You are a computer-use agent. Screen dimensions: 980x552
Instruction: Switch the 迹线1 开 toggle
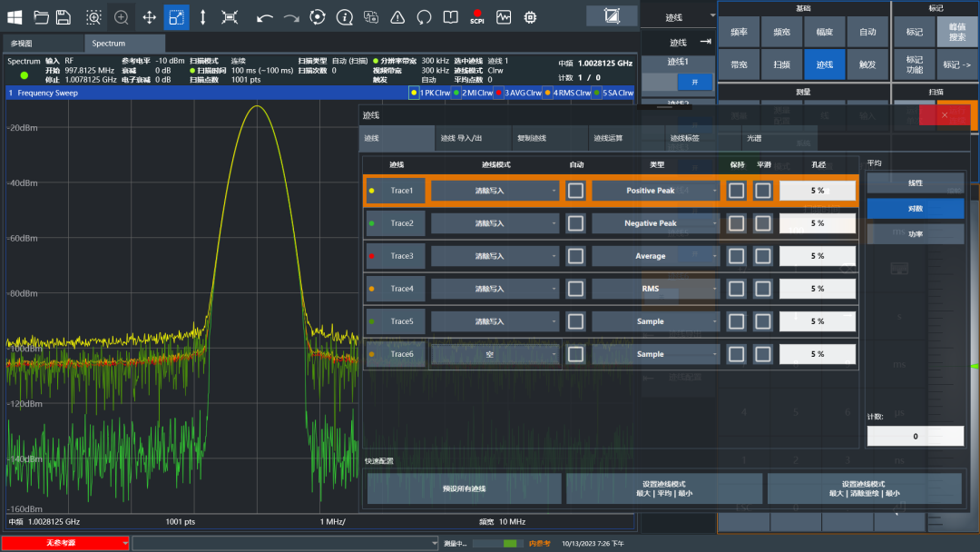678,82
